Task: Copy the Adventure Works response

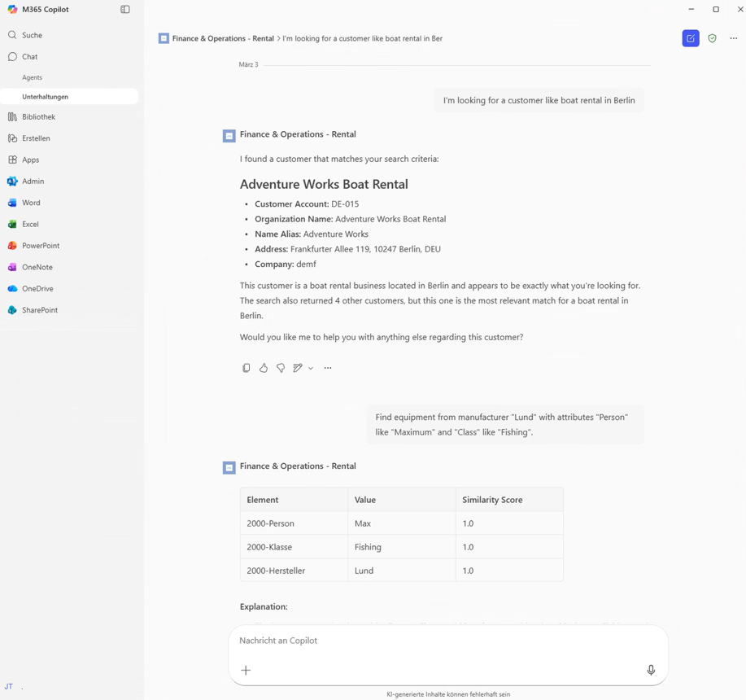Action: pos(246,368)
